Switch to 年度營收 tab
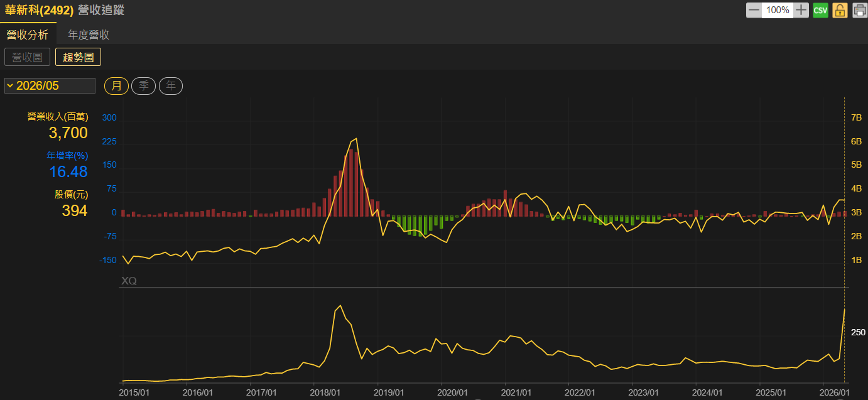This screenshot has width=868, height=400. tap(89, 35)
